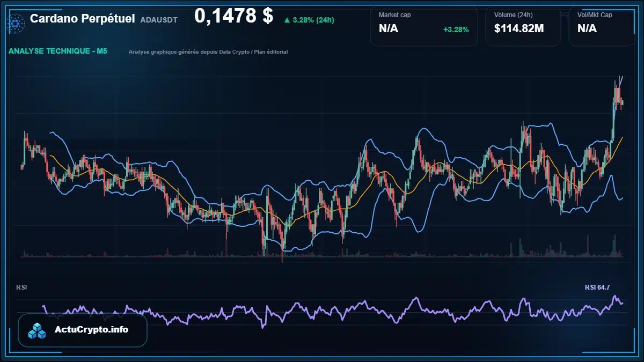Select the Cardano Perpétuel title
644x362 pixels.
[83, 19]
